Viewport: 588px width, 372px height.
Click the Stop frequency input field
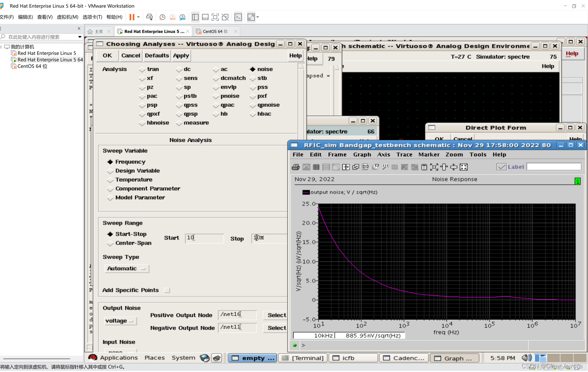tap(269, 238)
